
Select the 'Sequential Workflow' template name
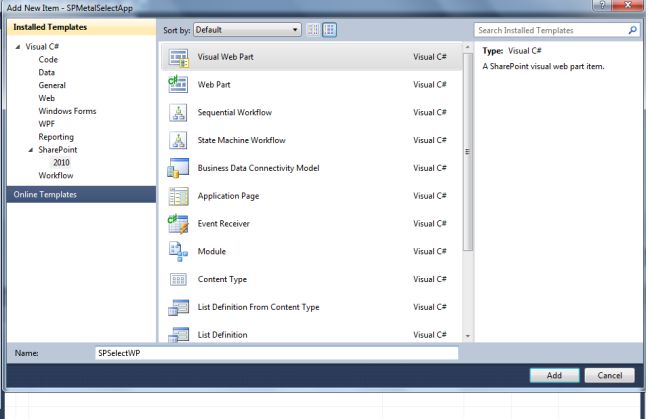click(235, 112)
